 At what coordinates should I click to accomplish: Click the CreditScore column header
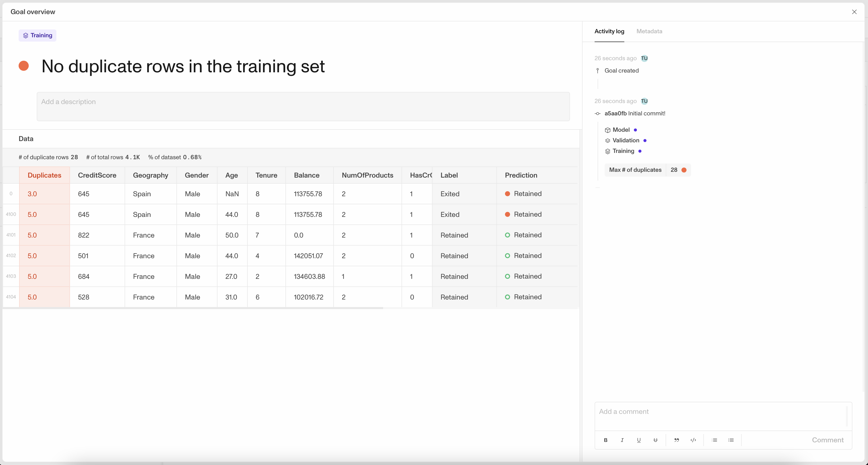click(97, 175)
